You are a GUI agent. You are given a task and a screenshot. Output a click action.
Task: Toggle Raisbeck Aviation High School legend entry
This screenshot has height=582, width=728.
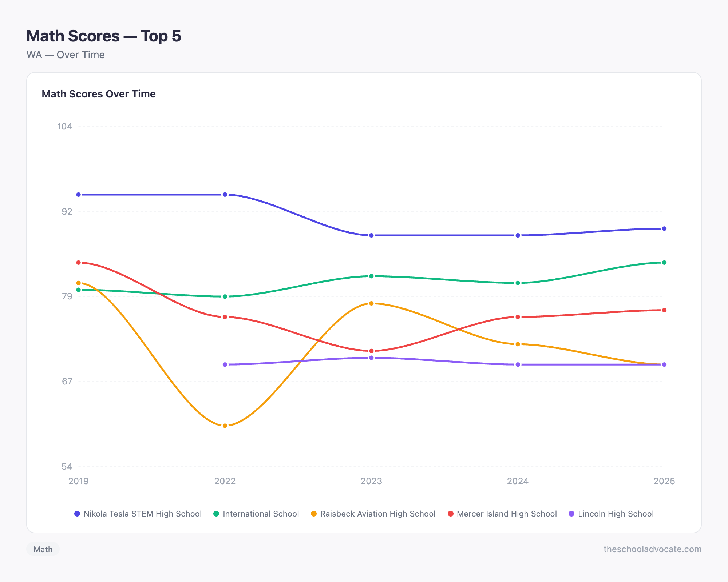373,514
